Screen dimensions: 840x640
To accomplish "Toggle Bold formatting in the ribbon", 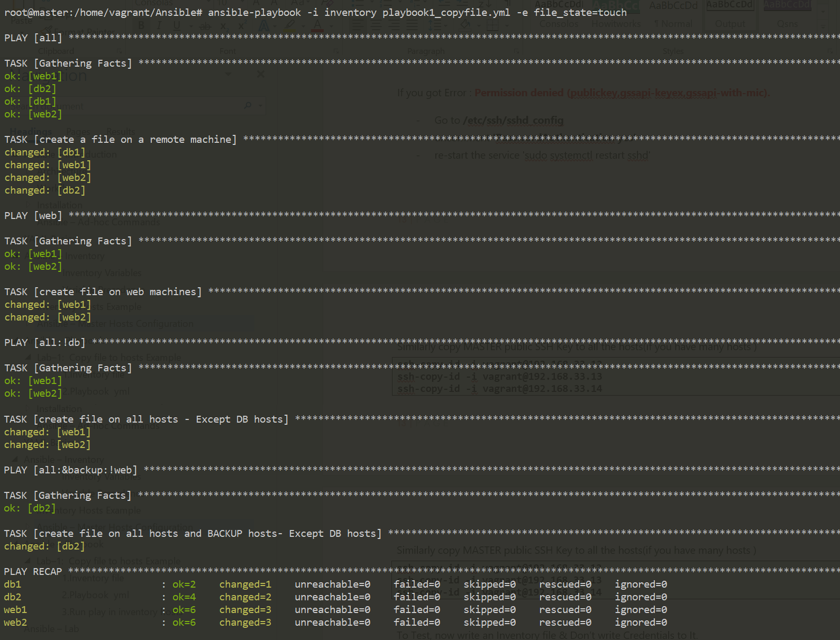I will tap(141, 26).
